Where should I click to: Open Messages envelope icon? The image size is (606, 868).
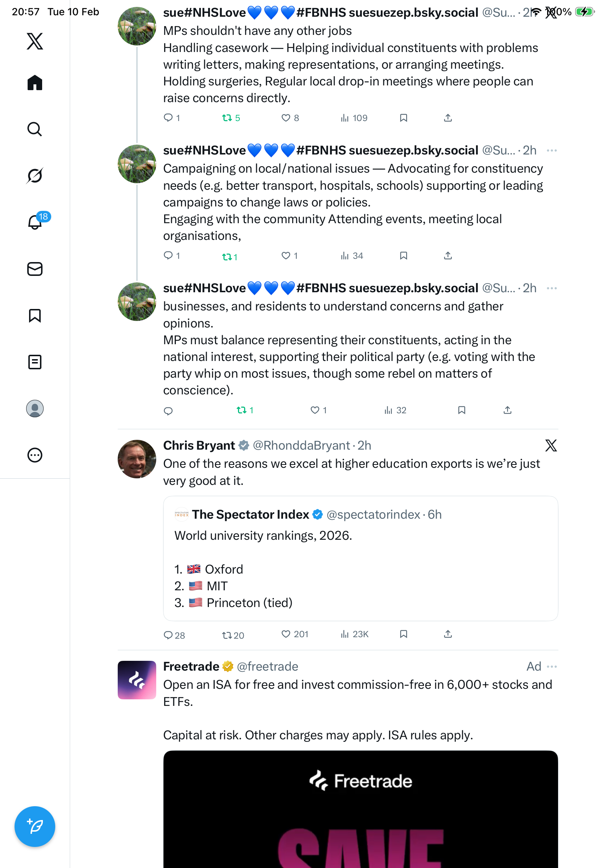click(35, 269)
